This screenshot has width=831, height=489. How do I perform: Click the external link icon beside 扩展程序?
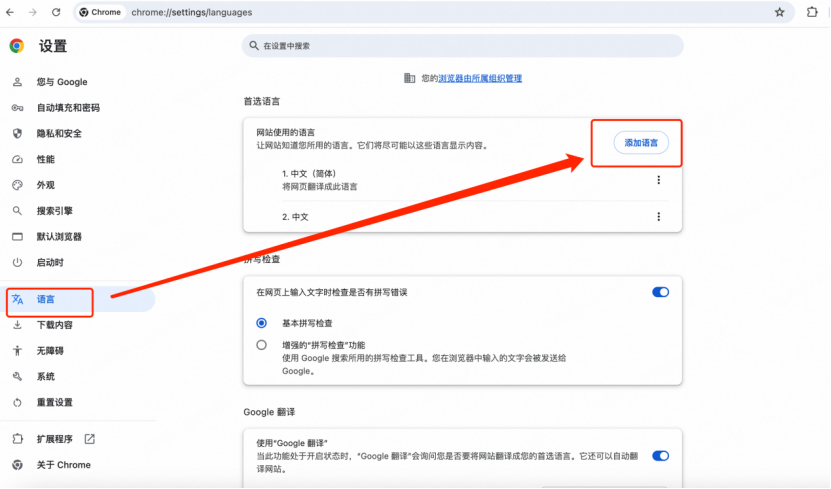pos(90,439)
